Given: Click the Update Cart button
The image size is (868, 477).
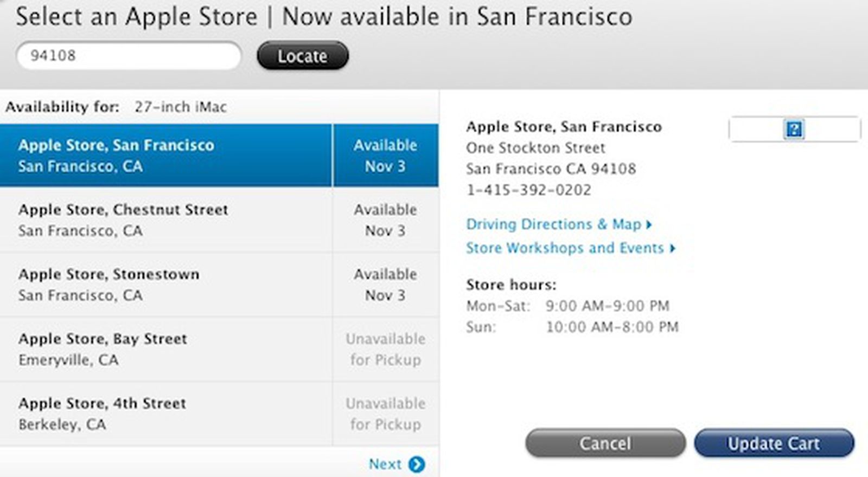Looking at the screenshot, I should tap(773, 443).
